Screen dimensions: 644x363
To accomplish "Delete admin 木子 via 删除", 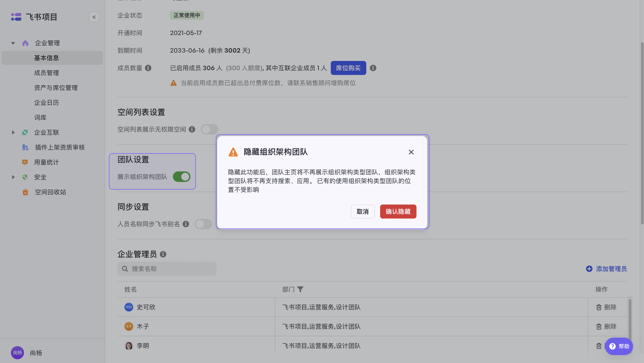I will point(606,326).
